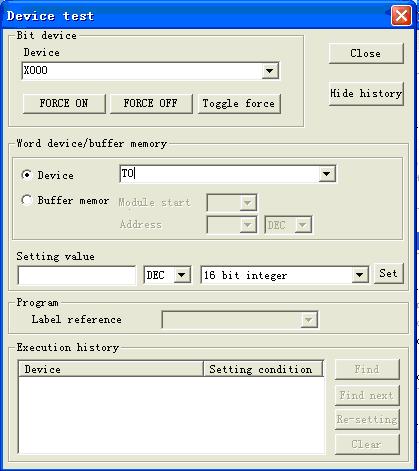
Task: Close the Device test window via X
Action: [x=401, y=15]
